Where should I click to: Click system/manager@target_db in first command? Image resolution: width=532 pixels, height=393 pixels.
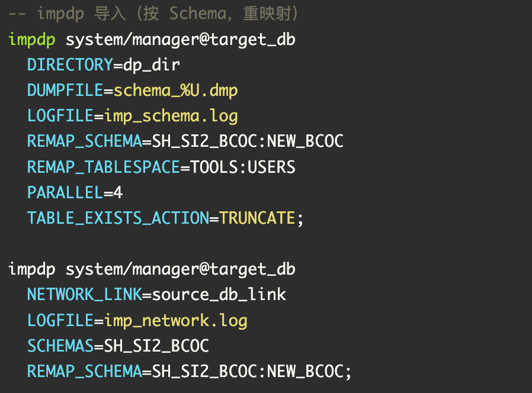[181, 40]
